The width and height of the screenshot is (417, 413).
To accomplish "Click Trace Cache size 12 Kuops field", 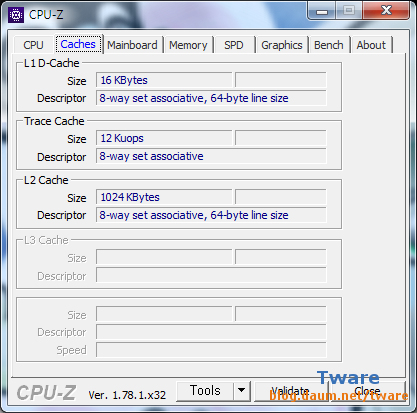I will pos(164,138).
